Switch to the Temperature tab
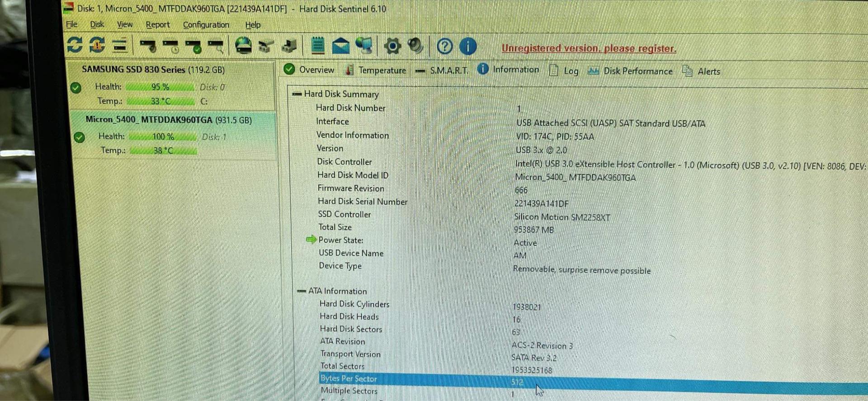This screenshot has width=868, height=401. click(x=376, y=70)
